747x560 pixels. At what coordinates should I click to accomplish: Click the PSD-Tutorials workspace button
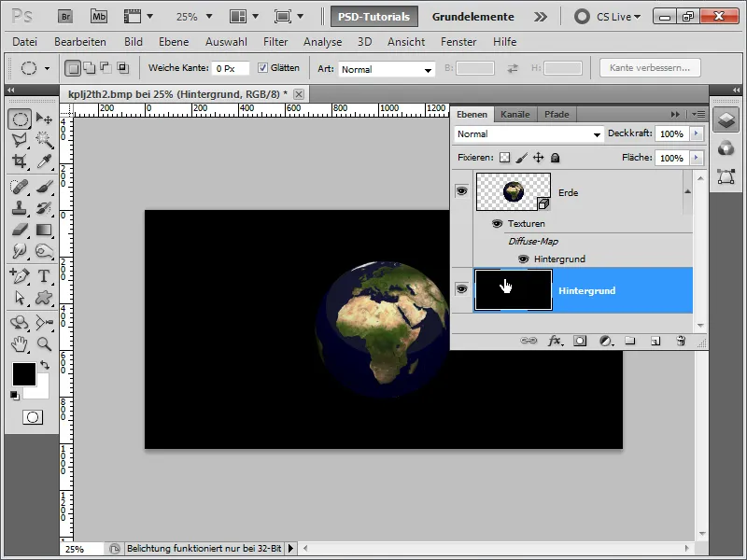[x=374, y=17]
